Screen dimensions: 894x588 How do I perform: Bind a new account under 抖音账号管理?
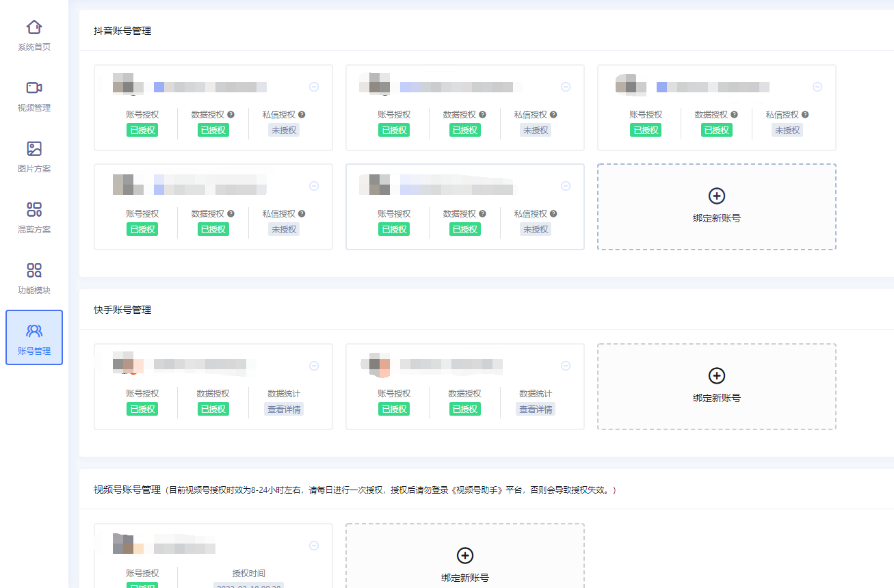click(x=716, y=206)
